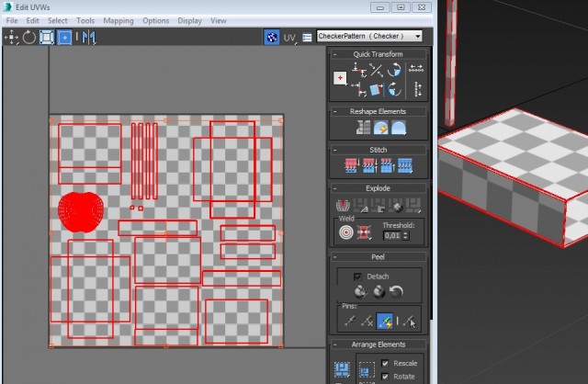Screen dimensions: 588x384
Task: Click Relax until flat icon
Action: coord(380,128)
